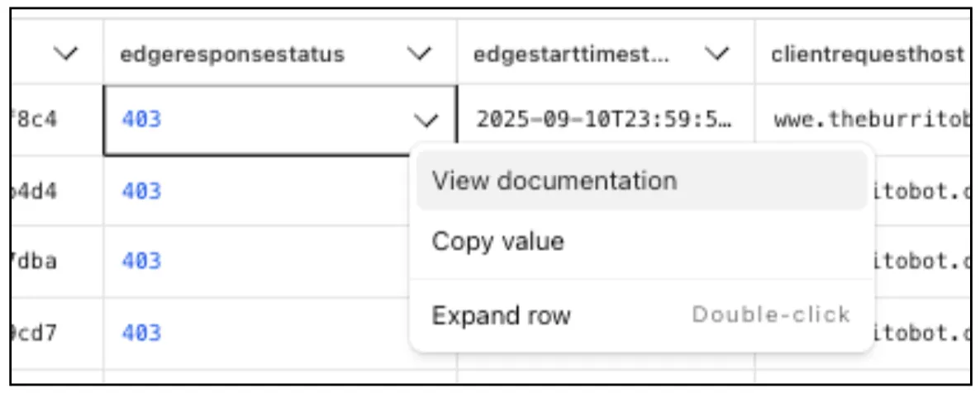Screen dimensions: 980x393
Task: Open the edgestarttimest column header chevron
Action: 719,54
